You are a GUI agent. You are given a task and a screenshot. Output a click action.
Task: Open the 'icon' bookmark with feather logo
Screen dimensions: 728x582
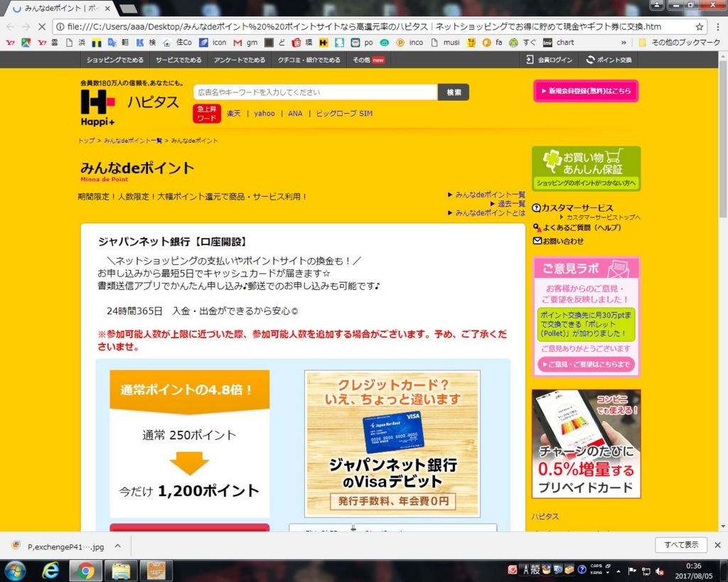click(x=213, y=42)
